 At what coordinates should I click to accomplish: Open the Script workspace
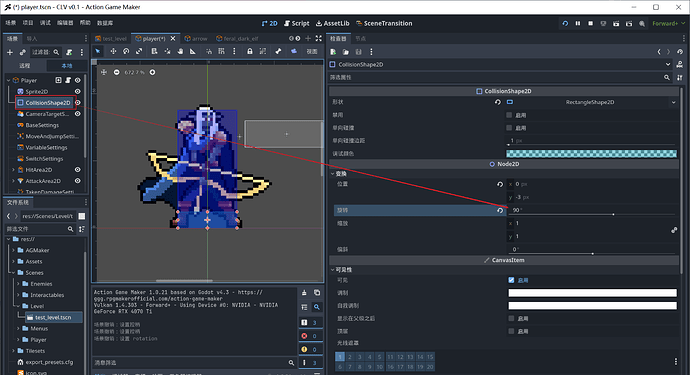[297, 23]
